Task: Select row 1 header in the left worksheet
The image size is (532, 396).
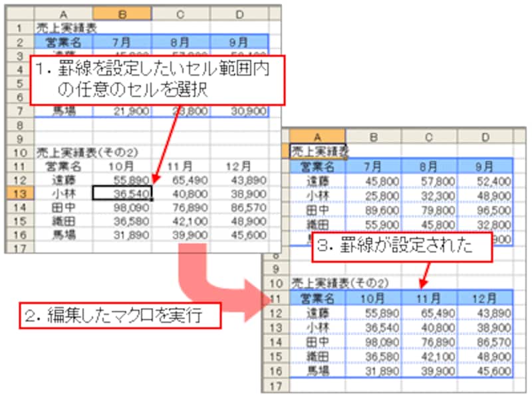Action: click(x=20, y=28)
